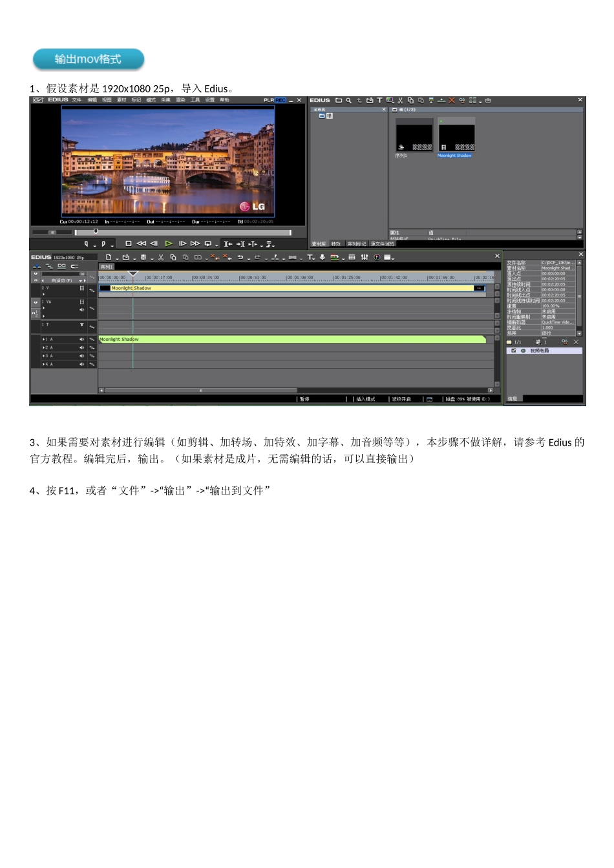Viewport: 614px width, 868px height.
Task: Step back one frame
Action: (154, 243)
